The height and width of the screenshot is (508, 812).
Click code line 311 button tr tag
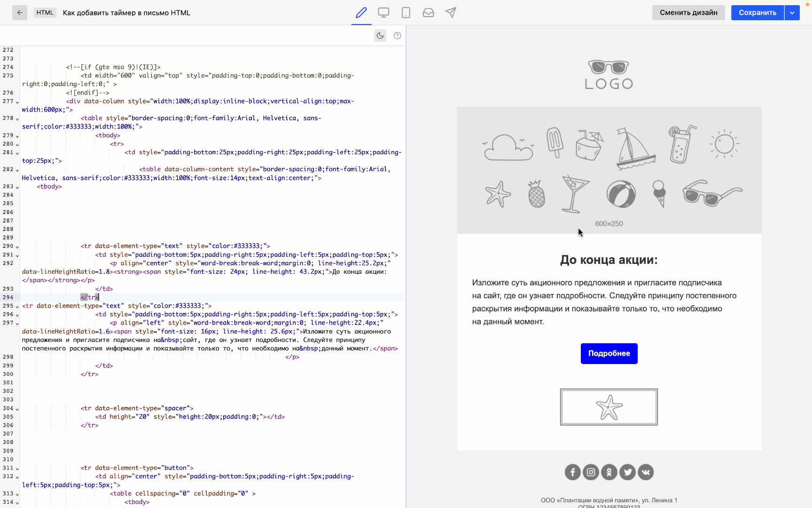click(x=137, y=468)
